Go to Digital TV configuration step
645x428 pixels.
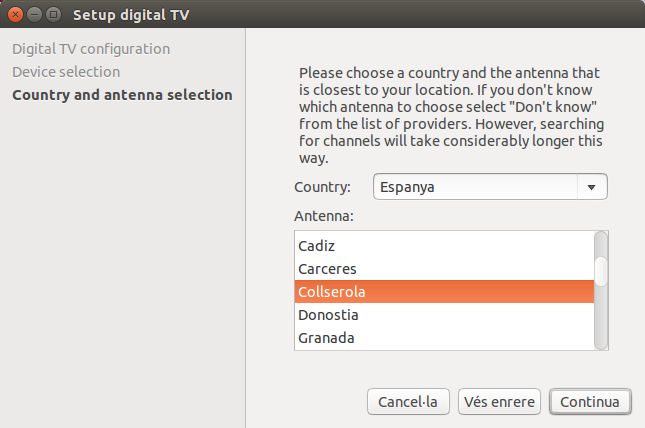(91, 48)
